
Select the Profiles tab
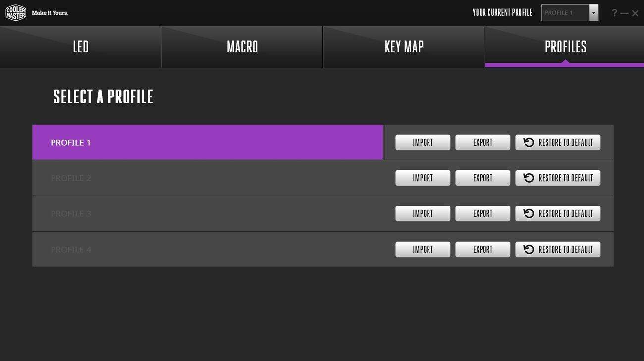point(565,47)
